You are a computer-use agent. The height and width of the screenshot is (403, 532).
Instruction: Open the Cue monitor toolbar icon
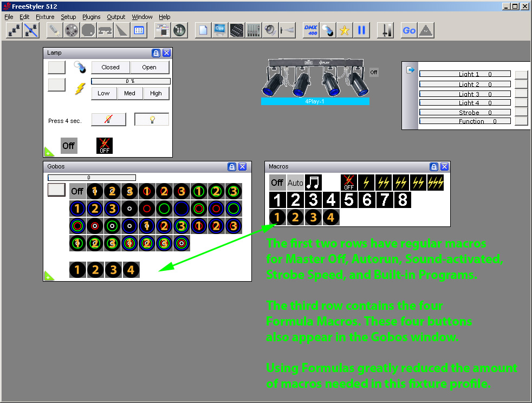click(x=220, y=30)
